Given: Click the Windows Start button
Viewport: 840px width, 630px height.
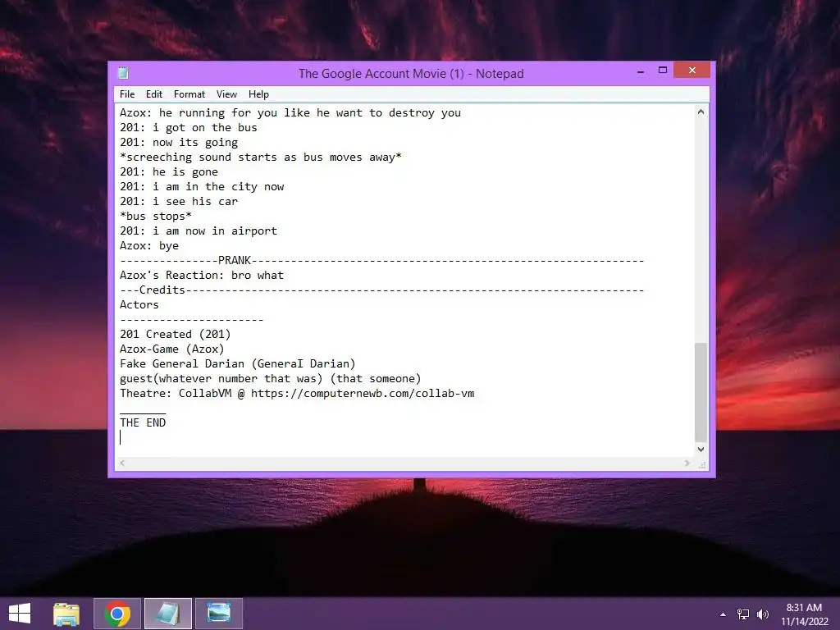Looking at the screenshot, I should (x=20, y=614).
